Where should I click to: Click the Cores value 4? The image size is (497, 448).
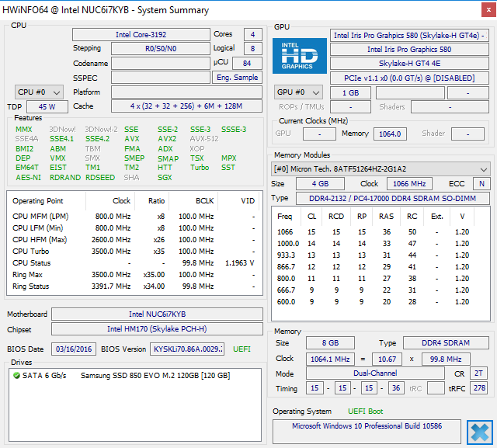[253, 34]
